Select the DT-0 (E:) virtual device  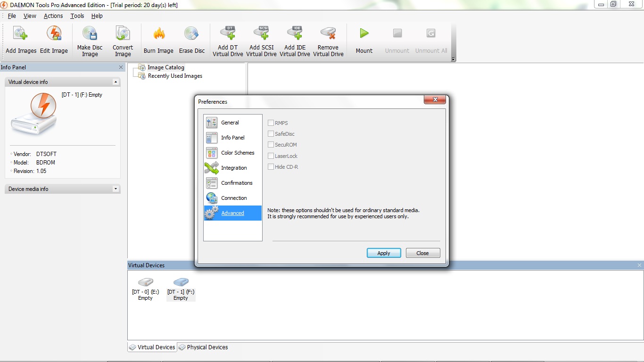coord(145,288)
